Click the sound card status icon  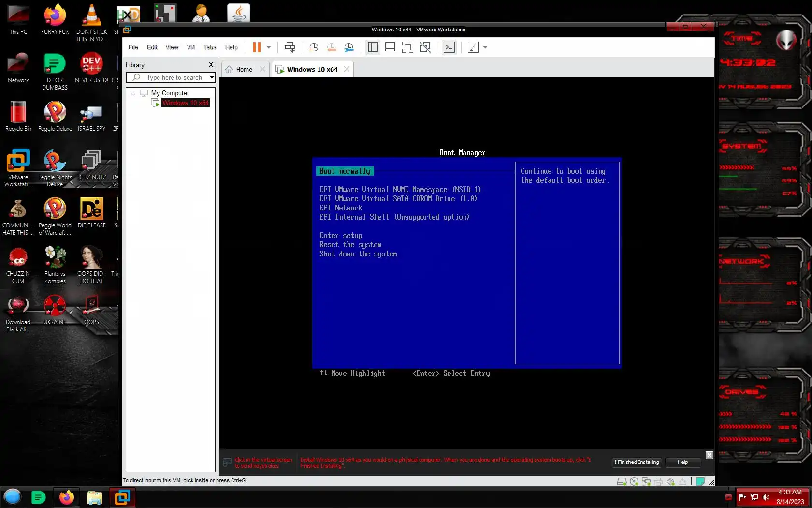670,481
